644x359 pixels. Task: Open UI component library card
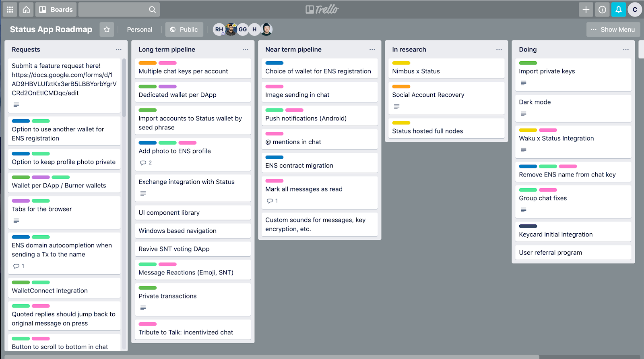tap(193, 213)
